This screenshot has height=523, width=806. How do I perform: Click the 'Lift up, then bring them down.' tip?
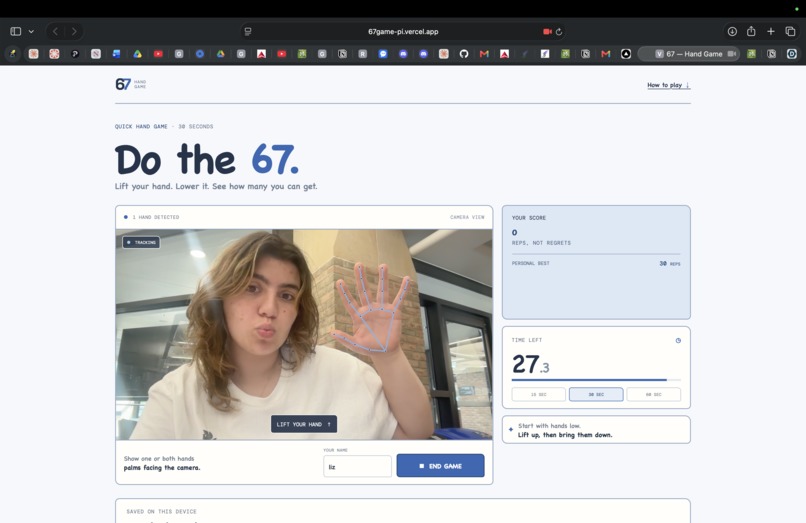point(565,435)
